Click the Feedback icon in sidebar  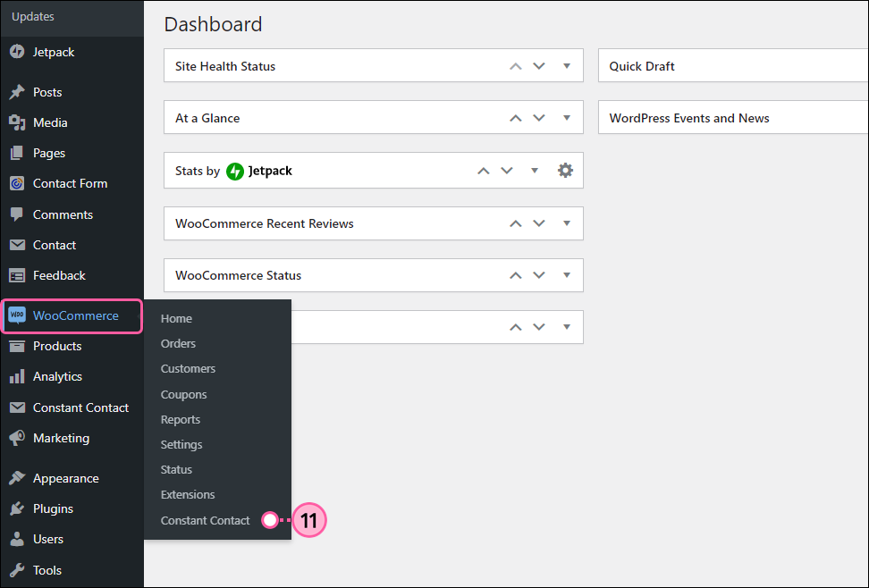pyautogui.click(x=17, y=275)
